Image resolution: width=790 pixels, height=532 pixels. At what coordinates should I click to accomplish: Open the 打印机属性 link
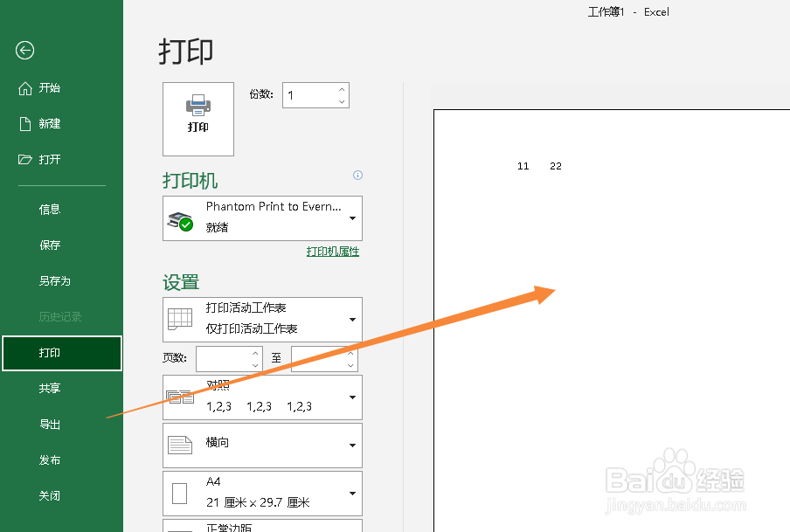tap(333, 251)
